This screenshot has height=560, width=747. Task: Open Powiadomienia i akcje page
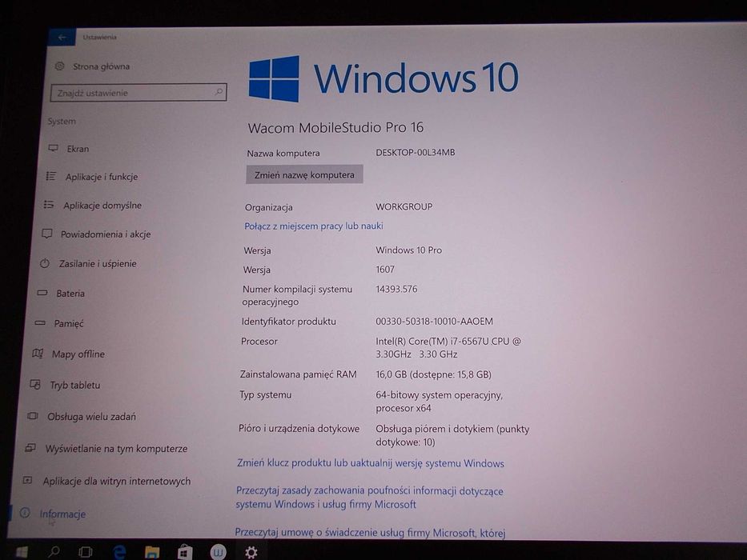(106, 234)
